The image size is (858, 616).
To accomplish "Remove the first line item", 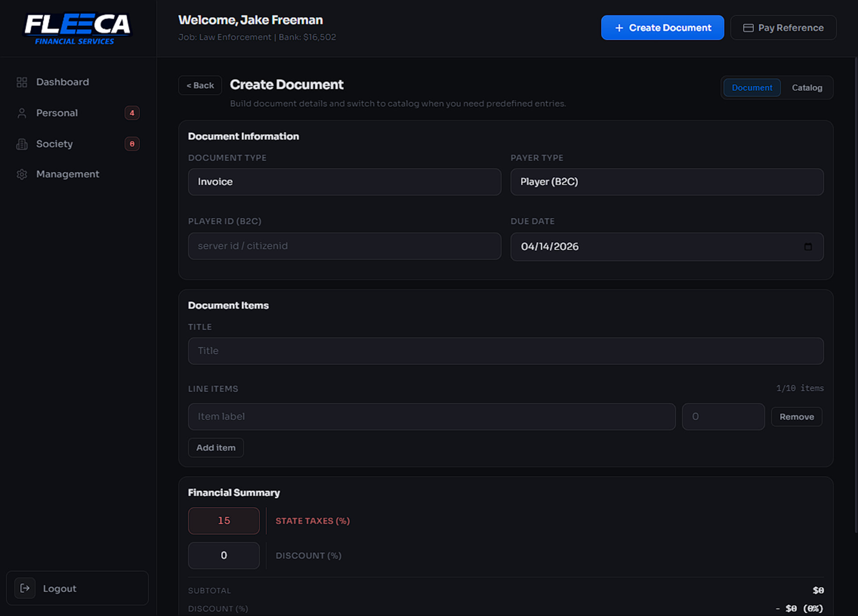I will (796, 417).
